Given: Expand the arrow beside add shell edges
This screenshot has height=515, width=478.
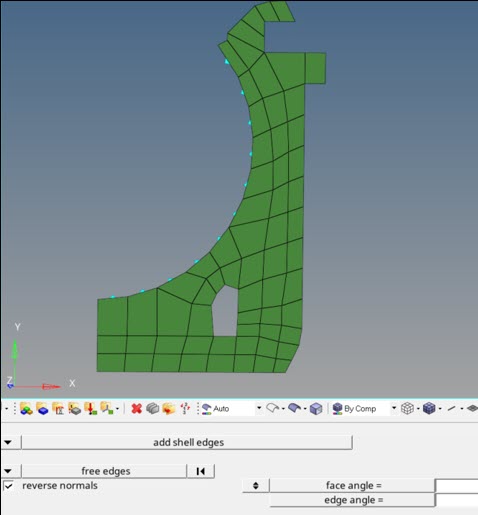Looking at the screenshot, I should [x=8, y=442].
